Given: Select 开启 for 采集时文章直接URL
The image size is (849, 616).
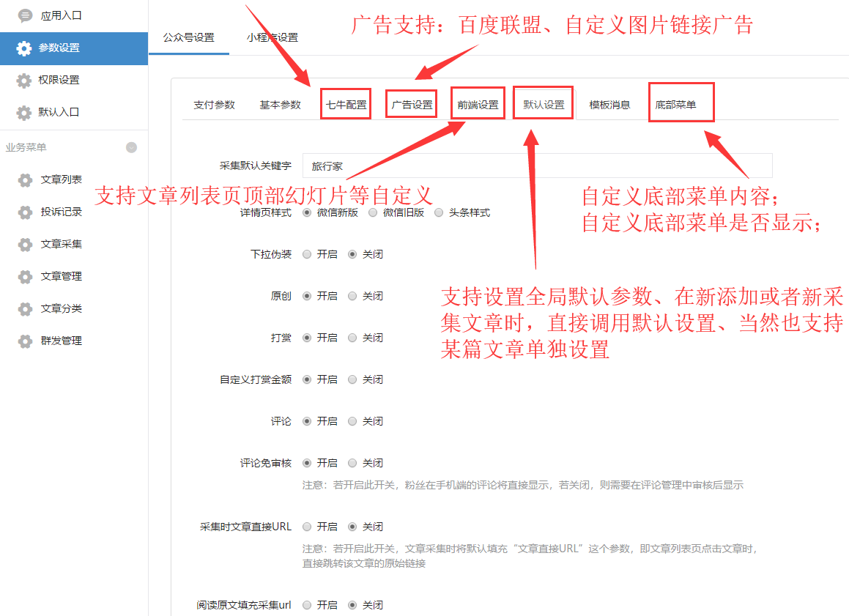Looking at the screenshot, I should 307,527.
